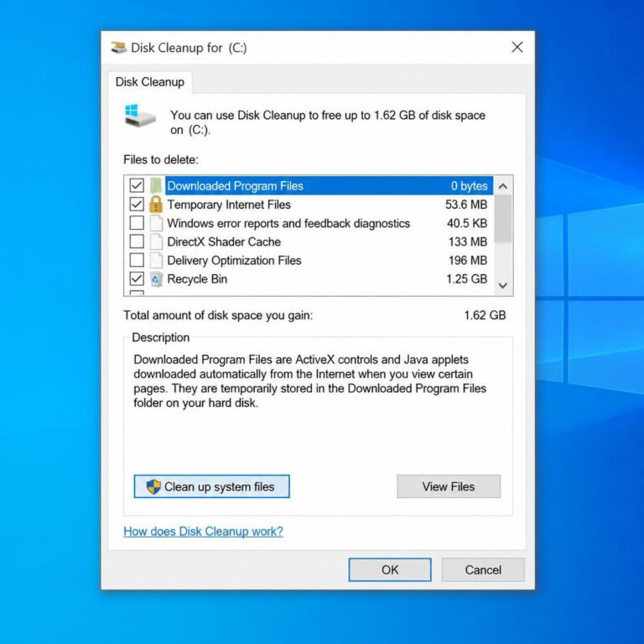This screenshot has width=644, height=644.
Task: Tick the Delivery Optimization Files checkbox
Action: 137,260
